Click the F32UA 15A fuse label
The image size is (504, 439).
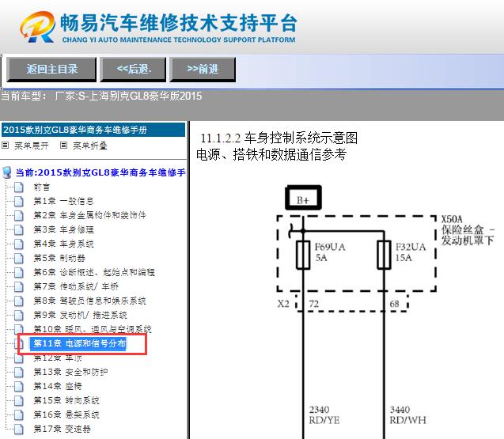[x=411, y=252]
